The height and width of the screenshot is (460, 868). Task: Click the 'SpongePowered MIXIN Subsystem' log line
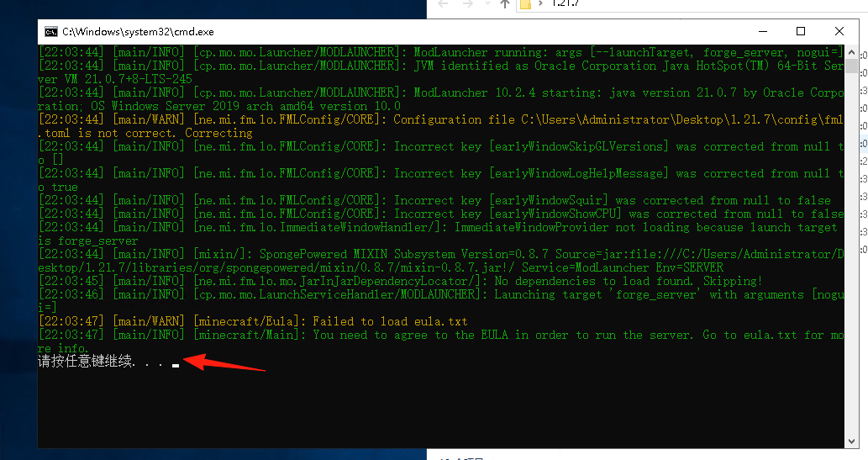441,261
